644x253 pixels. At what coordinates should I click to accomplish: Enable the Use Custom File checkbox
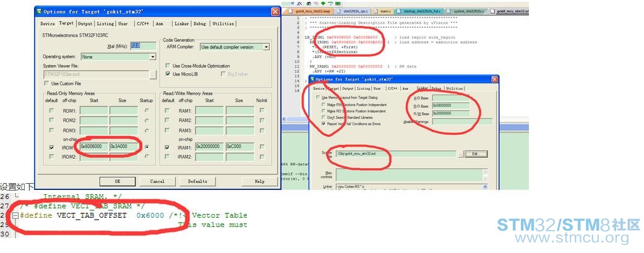pyautogui.click(x=46, y=84)
